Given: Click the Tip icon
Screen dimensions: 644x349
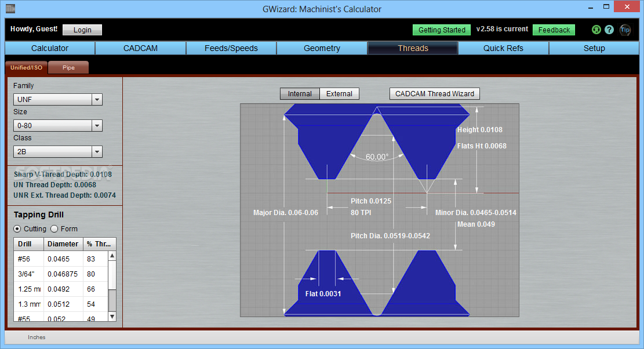Looking at the screenshot, I should click(625, 30).
